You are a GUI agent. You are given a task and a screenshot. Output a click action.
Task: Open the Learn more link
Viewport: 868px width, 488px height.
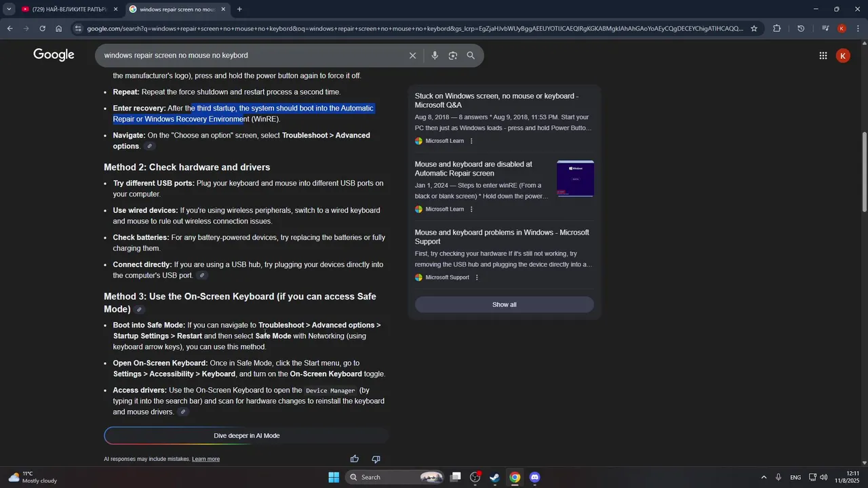coord(205,459)
